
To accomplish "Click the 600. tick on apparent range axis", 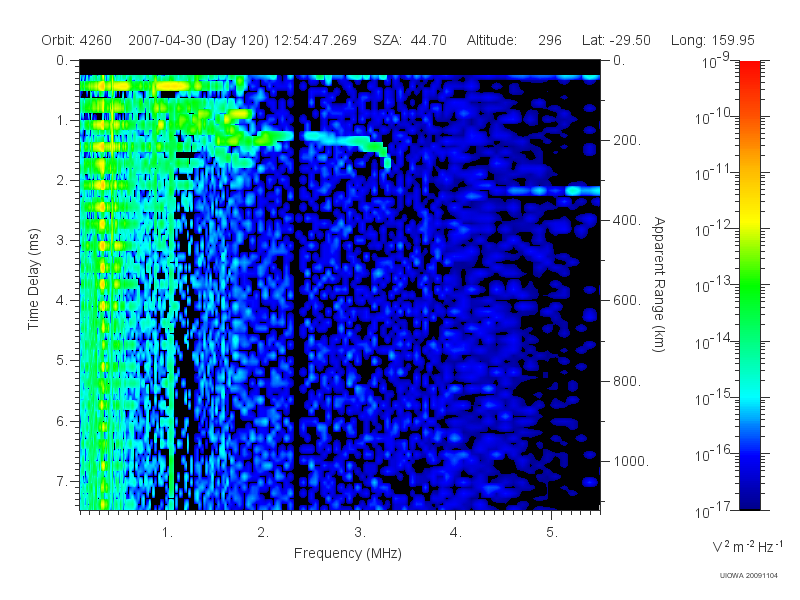I will tap(627, 301).
